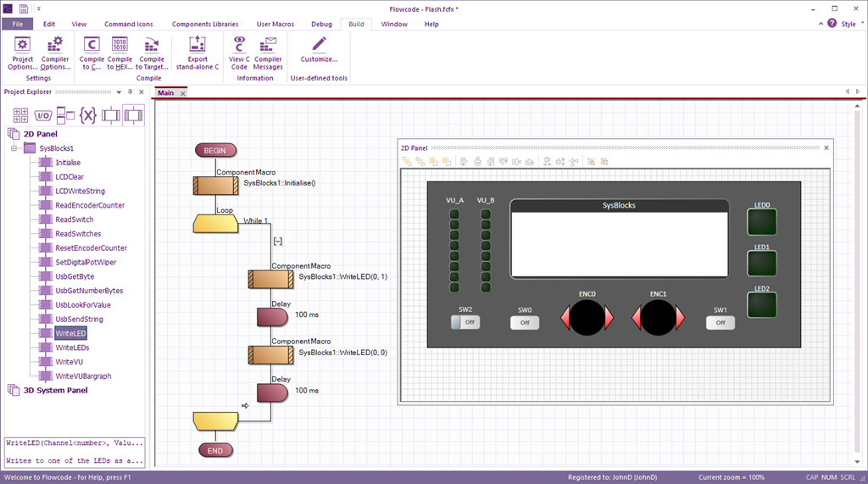Screen dimensions: 868x484
Task: Click the LED2 indicator
Action: click(762, 305)
